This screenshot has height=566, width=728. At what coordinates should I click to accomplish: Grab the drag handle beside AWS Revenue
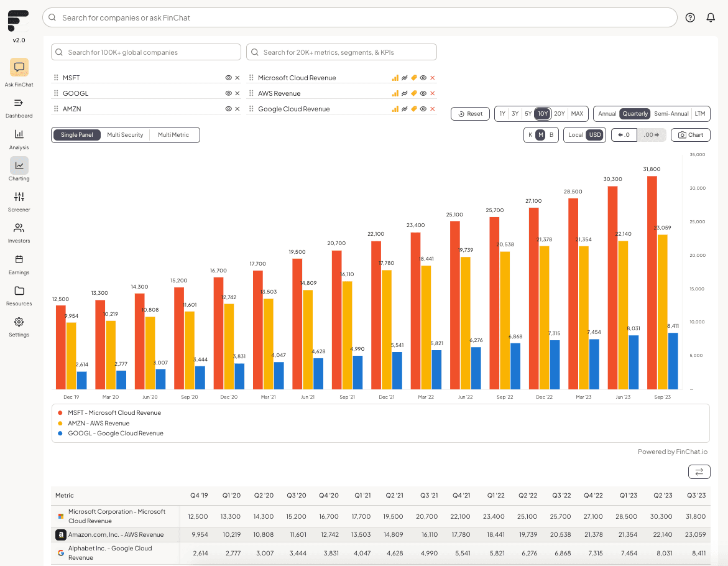pos(251,93)
